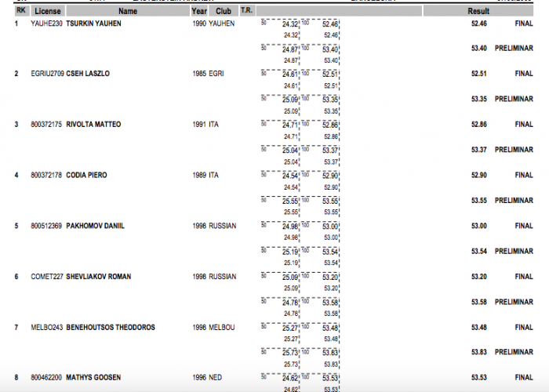549x392 pixels.
Task: Select the T.R. column header
Action: pos(246,12)
